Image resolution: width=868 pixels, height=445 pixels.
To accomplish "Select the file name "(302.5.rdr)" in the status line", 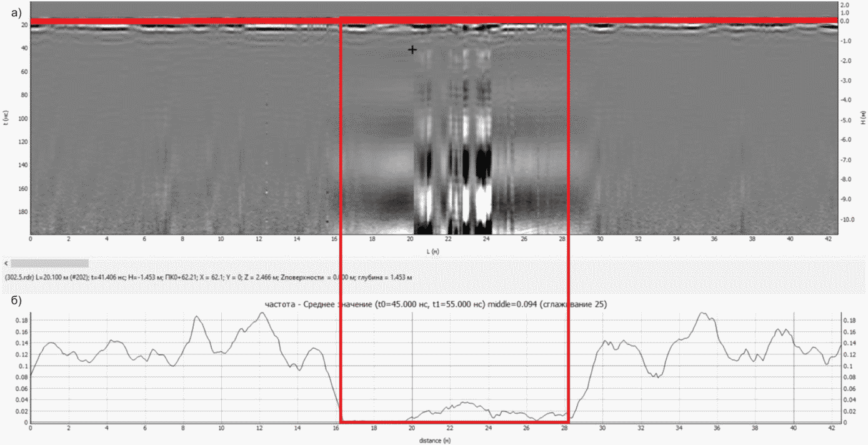I will pyautogui.click(x=19, y=277).
